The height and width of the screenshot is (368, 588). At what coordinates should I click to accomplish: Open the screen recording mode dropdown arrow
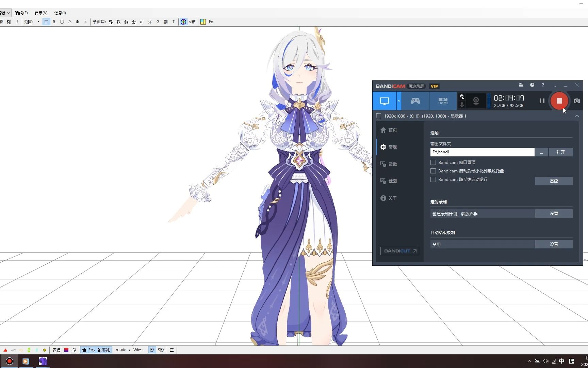(x=398, y=101)
